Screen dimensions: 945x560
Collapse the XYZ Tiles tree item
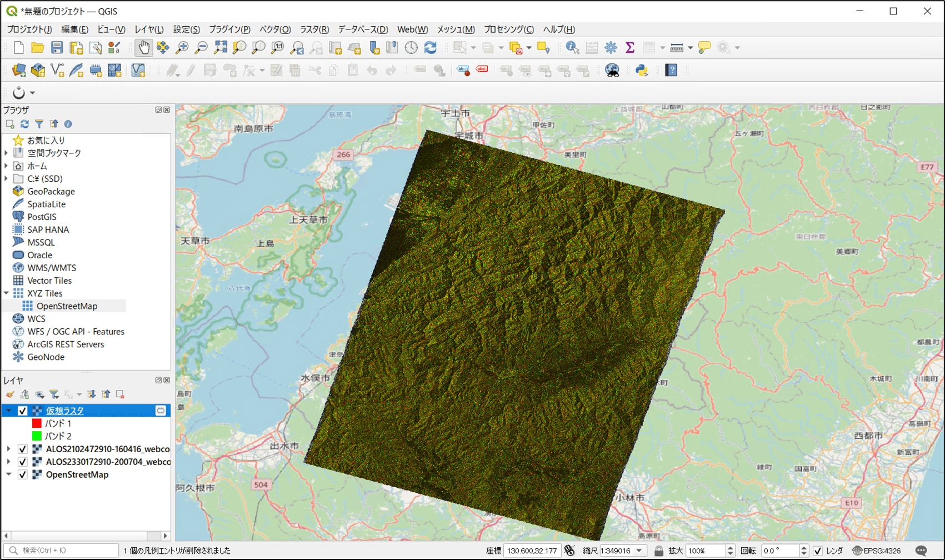click(7, 293)
